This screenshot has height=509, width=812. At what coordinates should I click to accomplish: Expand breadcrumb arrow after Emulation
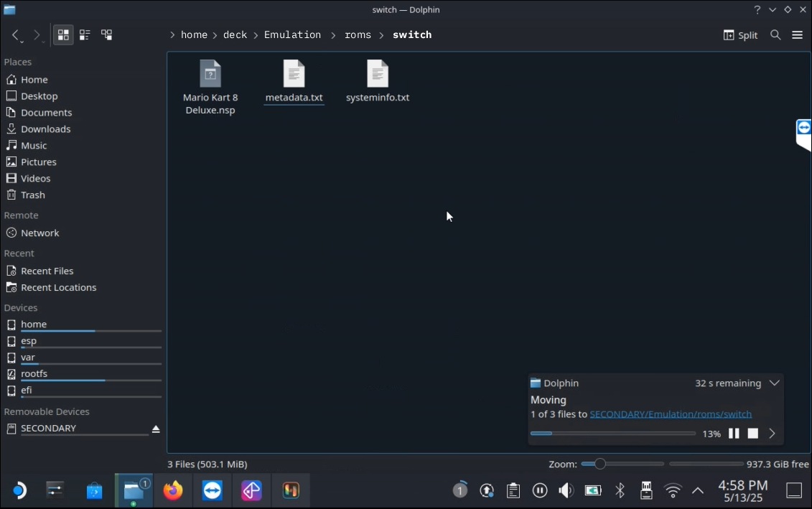pos(333,34)
